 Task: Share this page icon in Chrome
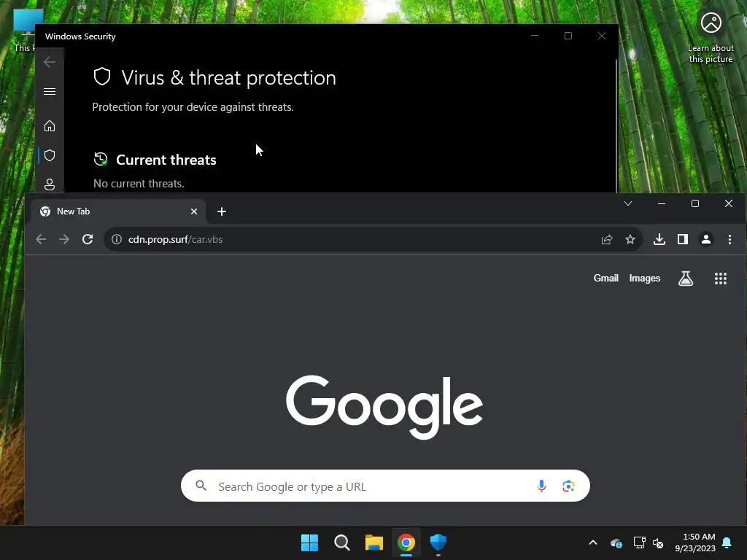coord(606,239)
